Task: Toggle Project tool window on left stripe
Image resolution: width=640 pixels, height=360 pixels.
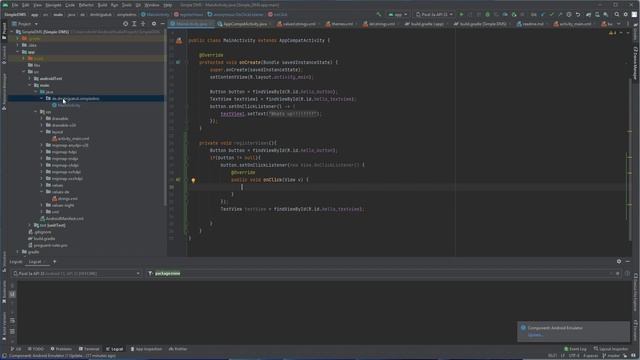Action: (x=4, y=31)
